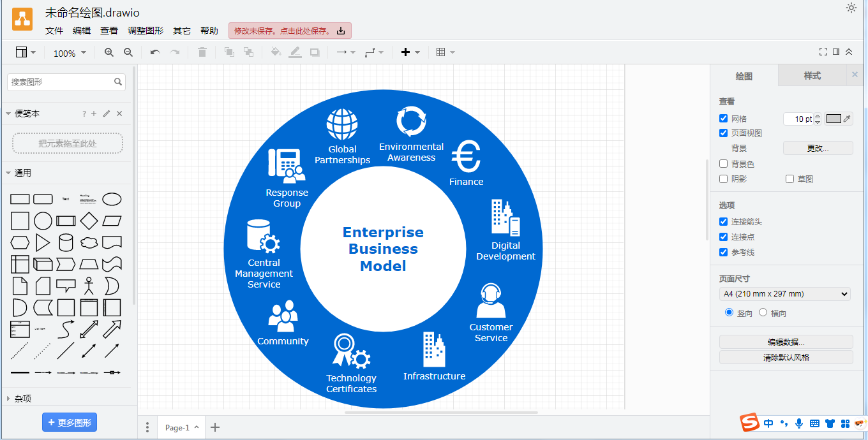Open the 调整图形 arrange menu
The width and height of the screenshot is (868, 440).
(146, 31)
